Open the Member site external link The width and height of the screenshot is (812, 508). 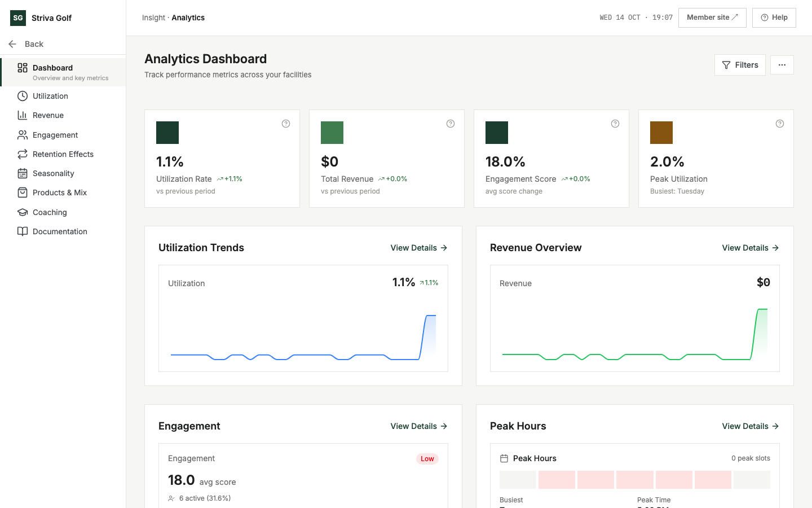[712, 17]
